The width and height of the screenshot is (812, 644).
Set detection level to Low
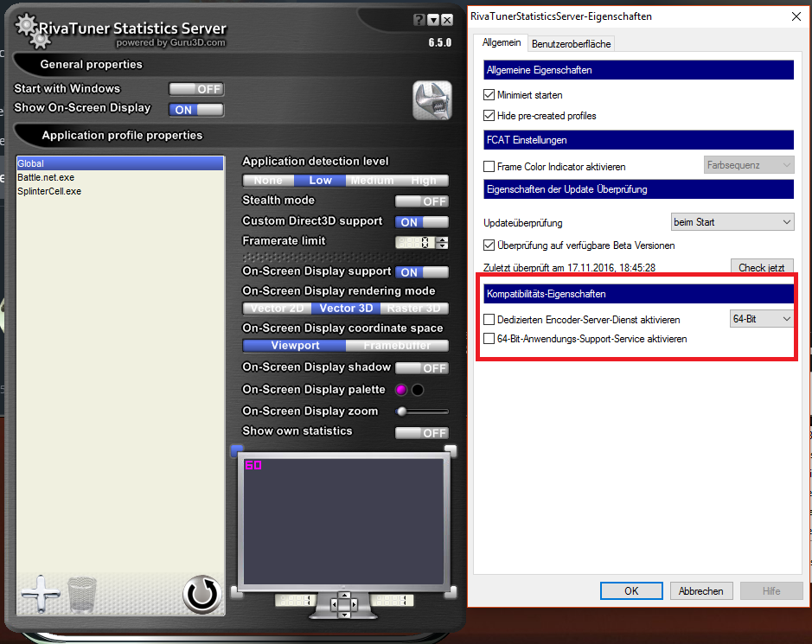(x=320, y=181)
